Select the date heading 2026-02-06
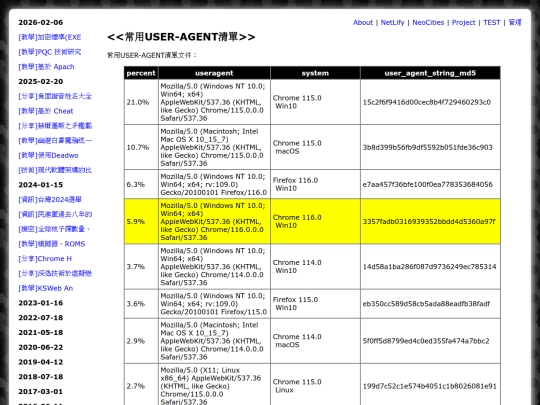The image size is (540, 405). point(41,22)
